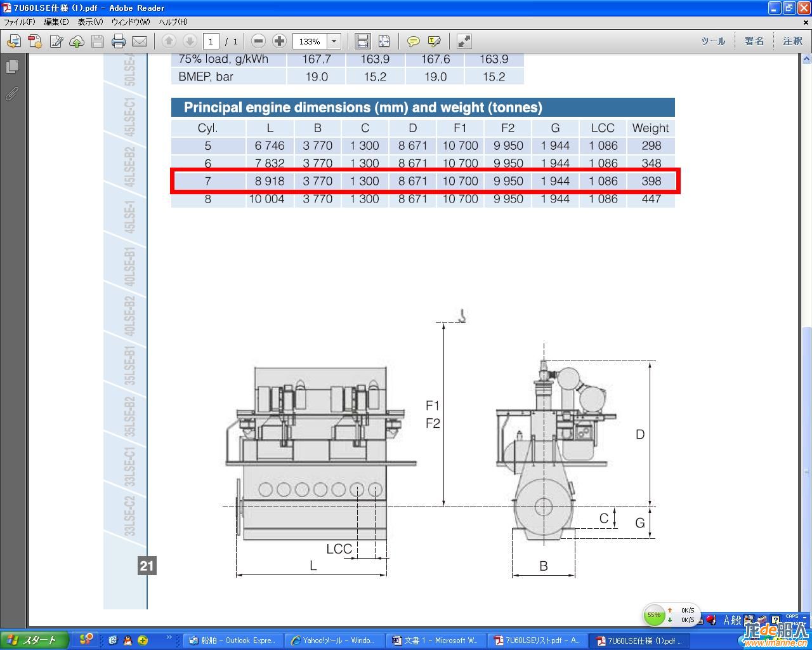This screenshot has height=650, width=812.
Task: Click the page number 21 label
Action: [x=147, y=566]
